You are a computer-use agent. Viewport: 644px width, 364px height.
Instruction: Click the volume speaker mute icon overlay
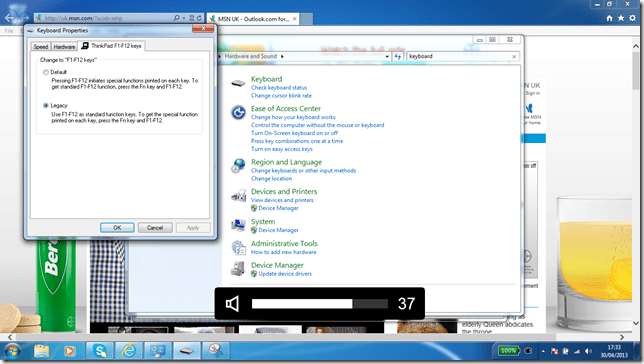tap(232, 304)
